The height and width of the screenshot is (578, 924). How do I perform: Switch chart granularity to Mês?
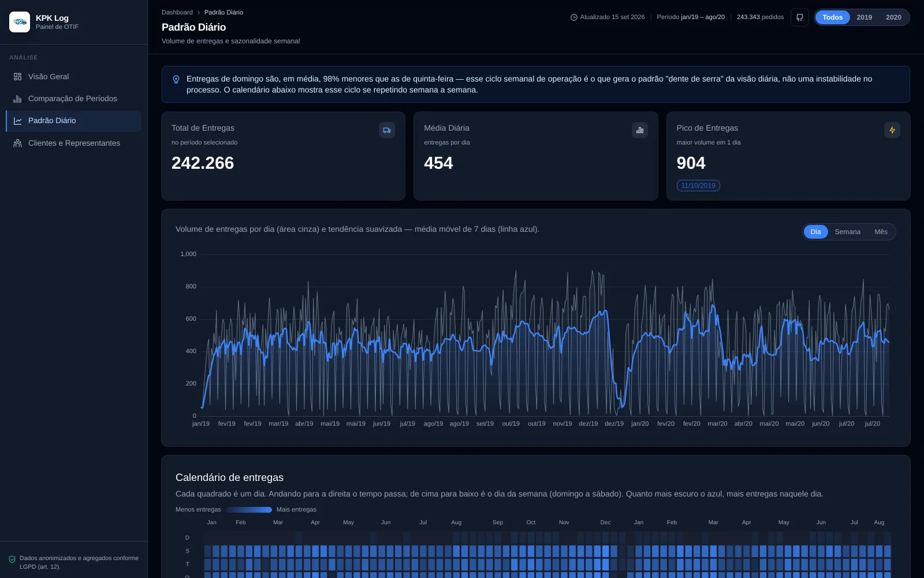point(881,232)
